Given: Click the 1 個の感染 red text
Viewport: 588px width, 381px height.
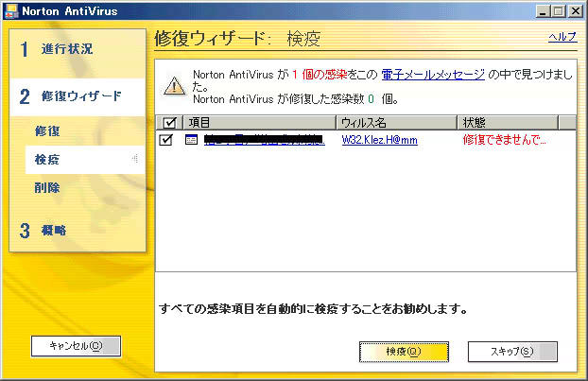Looking at the screenshot, I should pyautogui.click(x=320, y=75).
